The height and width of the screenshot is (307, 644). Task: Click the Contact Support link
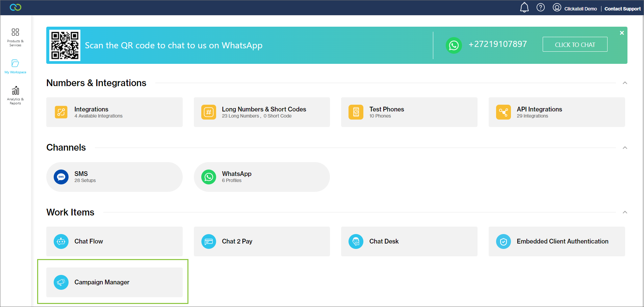(622, 9)
